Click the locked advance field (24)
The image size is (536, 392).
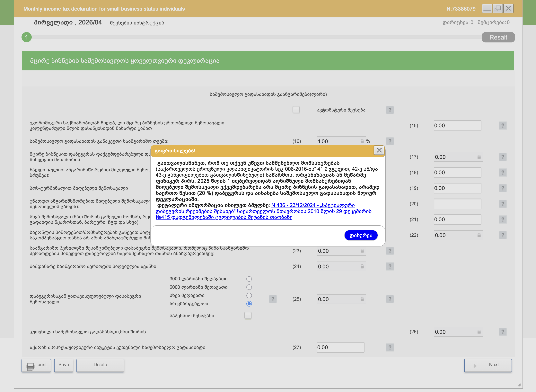point(341,266)
